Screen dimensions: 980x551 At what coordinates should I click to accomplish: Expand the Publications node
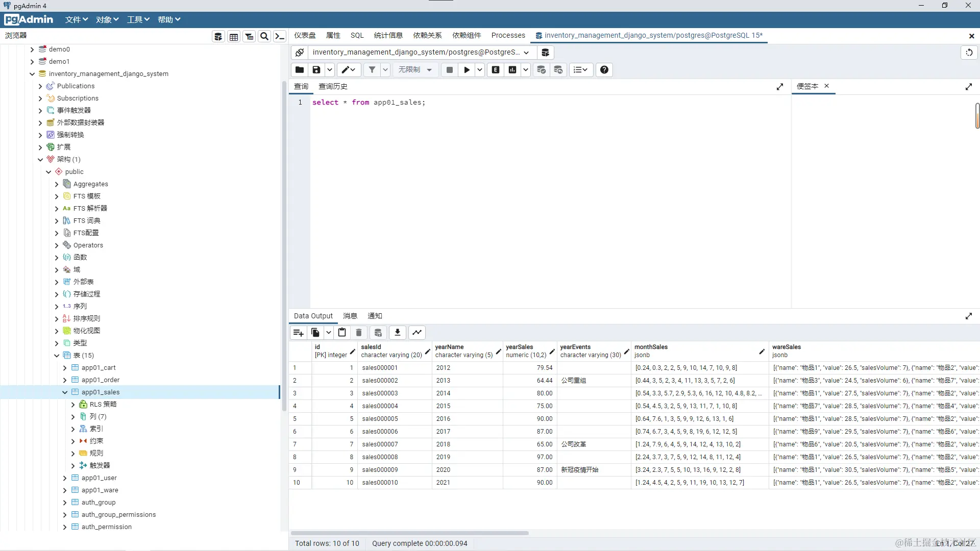click(x=40, y=86)
